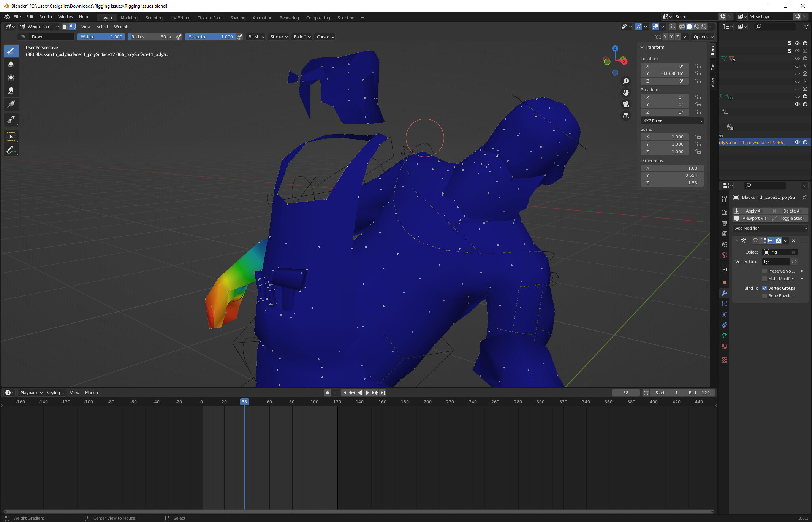Switch to the Sculpting workspace tab
Image resolution: width=812 pixels, height=522 pixels.
point(154,18)
